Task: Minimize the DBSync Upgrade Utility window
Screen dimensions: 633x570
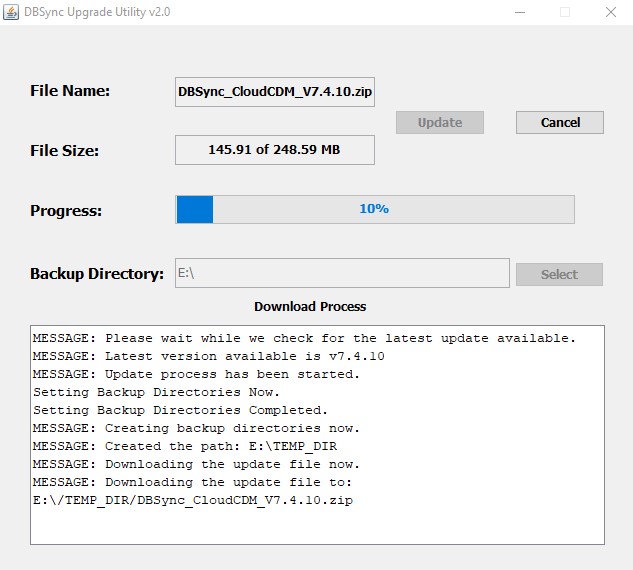Action: (x=519, y=12)
